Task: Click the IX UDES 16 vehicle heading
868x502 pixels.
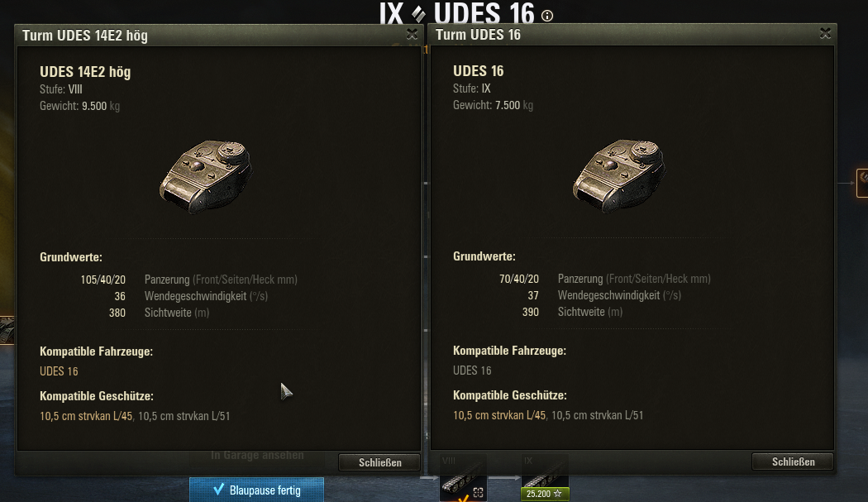Action: point(456,13)
